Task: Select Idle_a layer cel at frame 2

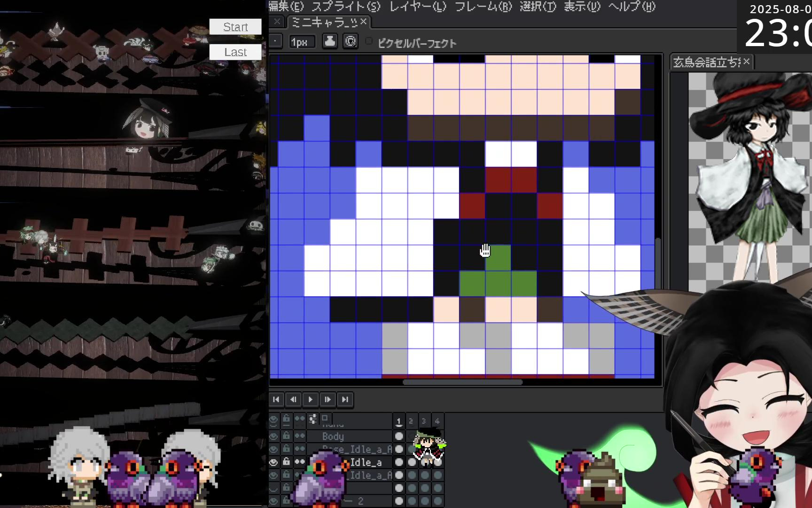Action: coord(412,462)
